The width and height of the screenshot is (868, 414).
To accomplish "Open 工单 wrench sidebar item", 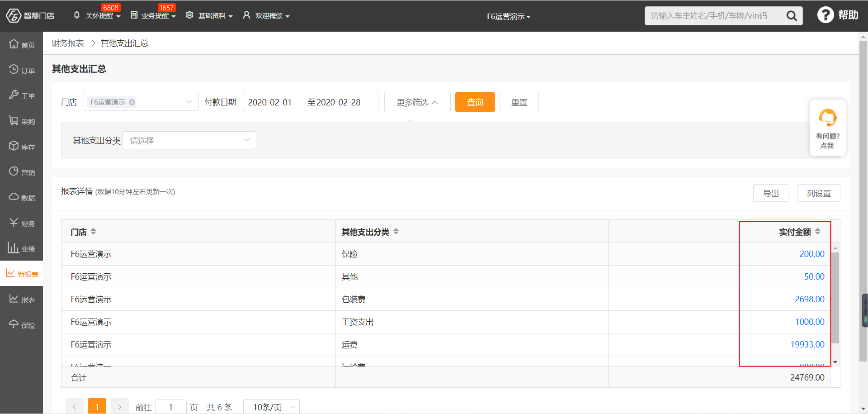I will tap(22, 95).
